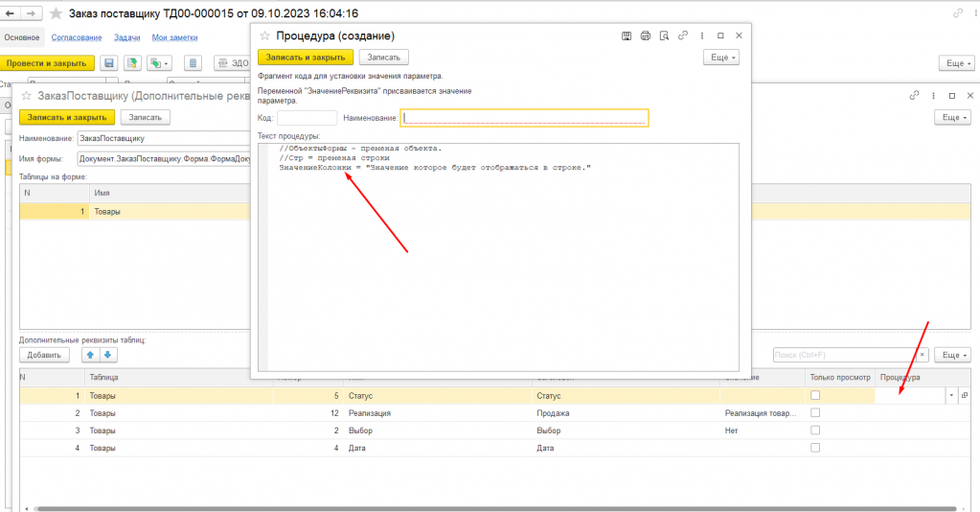
Task: Select the Реализация товар... value cell
Action: 761,413
